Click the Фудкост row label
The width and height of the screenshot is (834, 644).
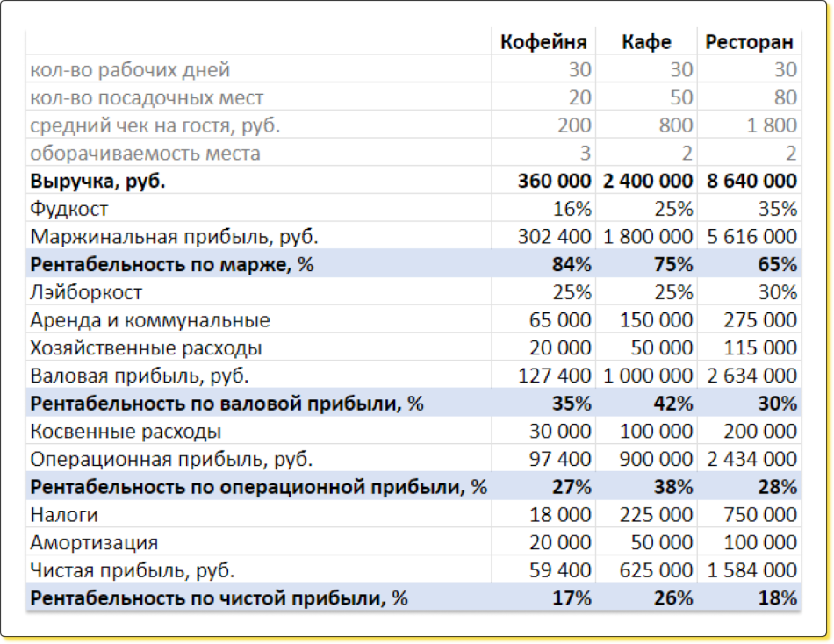(x=68, y=209)
